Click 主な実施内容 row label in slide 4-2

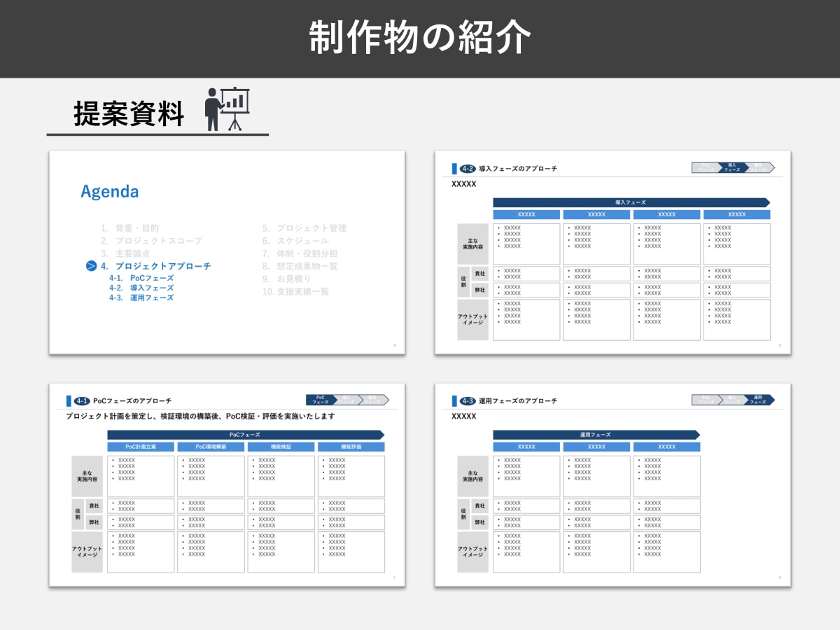(472, 244)
